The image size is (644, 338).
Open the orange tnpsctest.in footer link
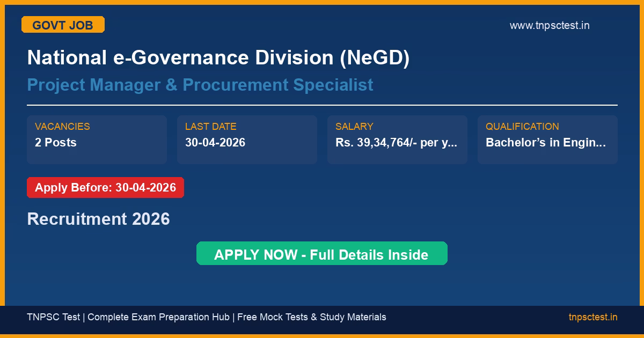592,317
